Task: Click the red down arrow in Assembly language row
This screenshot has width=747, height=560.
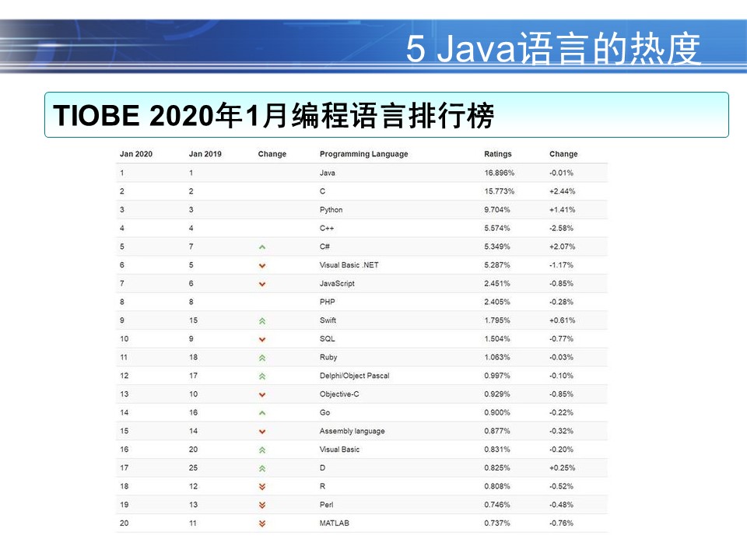Action: (262, 432)
